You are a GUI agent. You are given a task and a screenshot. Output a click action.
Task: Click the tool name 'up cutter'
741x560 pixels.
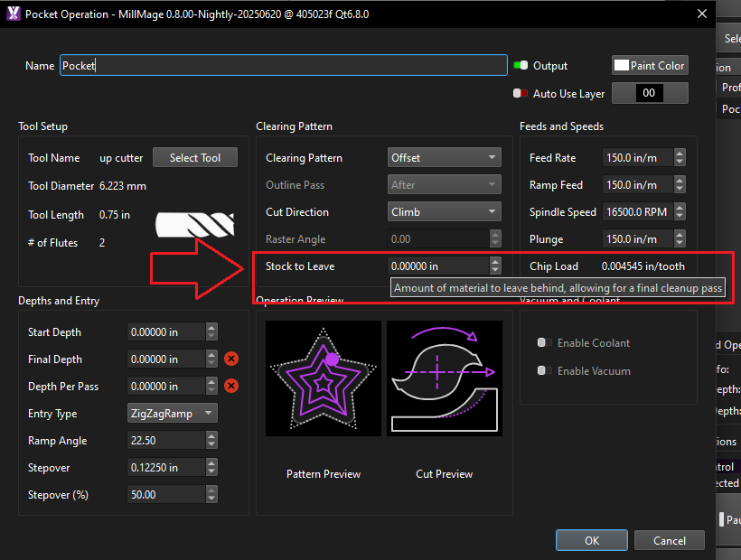[x=121, y=158]
